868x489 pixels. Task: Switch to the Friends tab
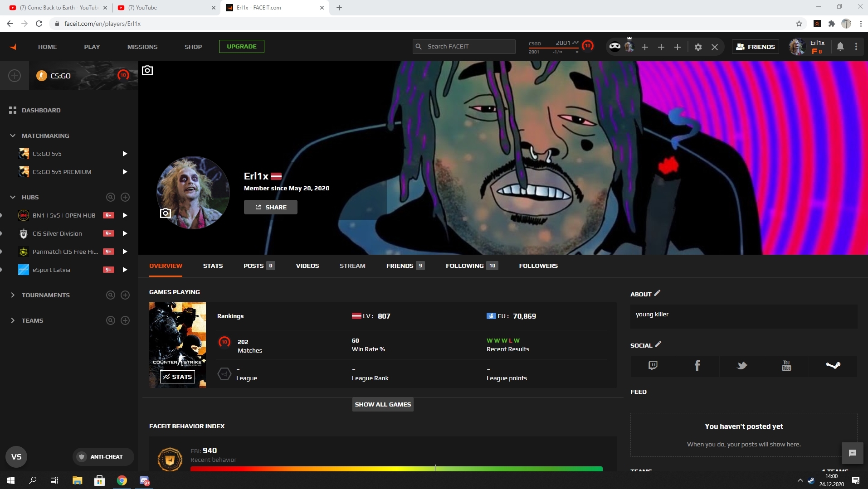coord(405,266)
